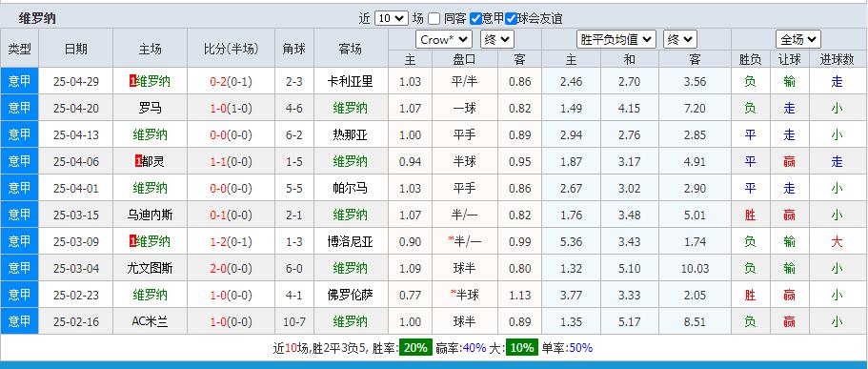Image resolution: width=868 pixels, height=369 pixels.
Task: Click the draw odds value 5.17
Action: [630, 321]
